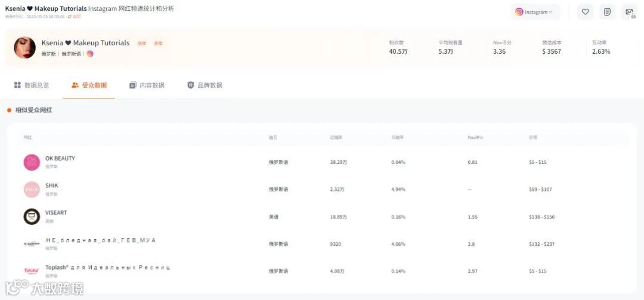Click the heart favorite icon

[x=586, y=12]
